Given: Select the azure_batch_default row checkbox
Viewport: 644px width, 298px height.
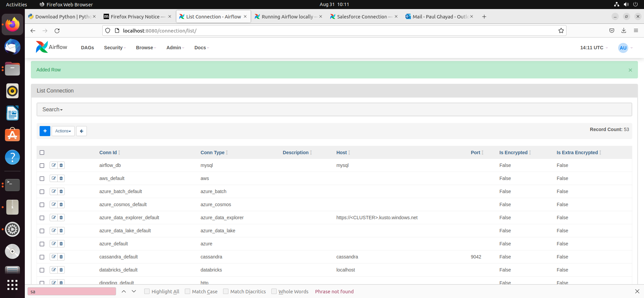Looking at the screenshot, I should coord(42,192).
